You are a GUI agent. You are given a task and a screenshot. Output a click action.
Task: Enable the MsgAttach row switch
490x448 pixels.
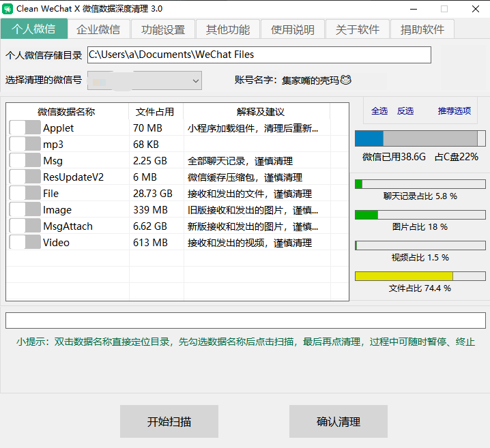pyautogui.click(x=25, y=226)
